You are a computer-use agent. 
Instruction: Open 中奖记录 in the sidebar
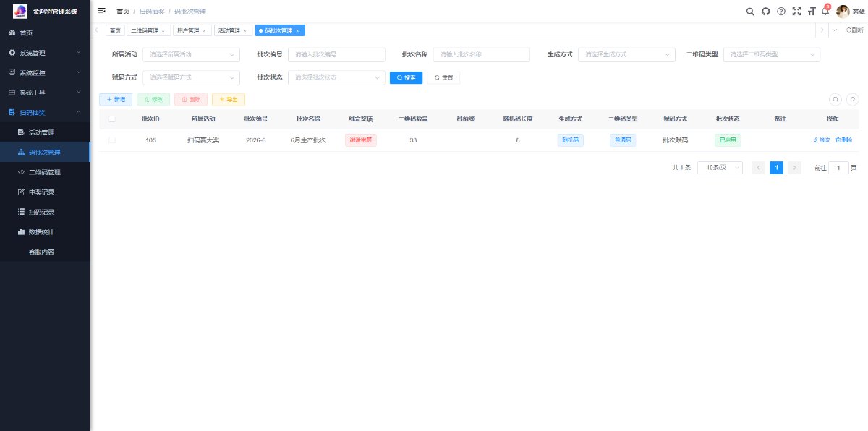click(45, 192)
